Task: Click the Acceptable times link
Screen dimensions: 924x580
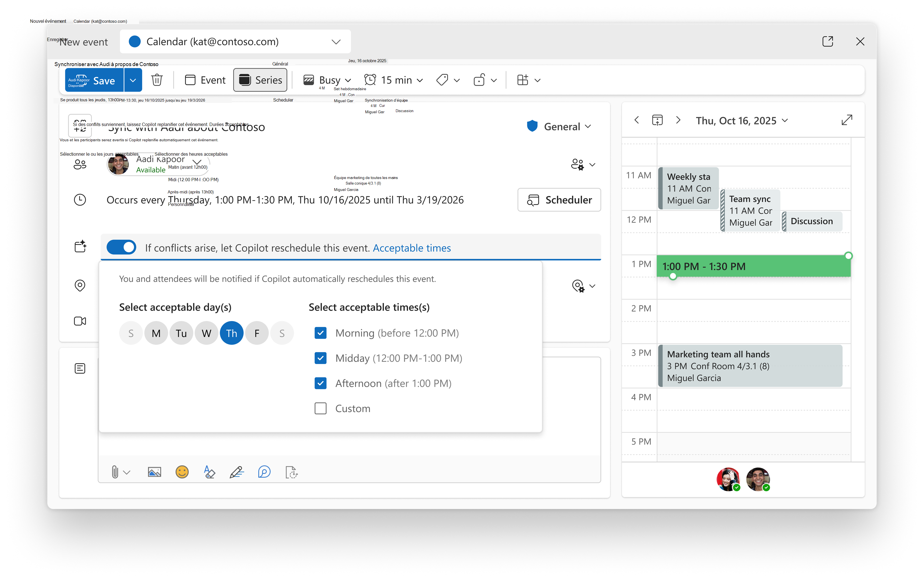Action: pos(412,248)
